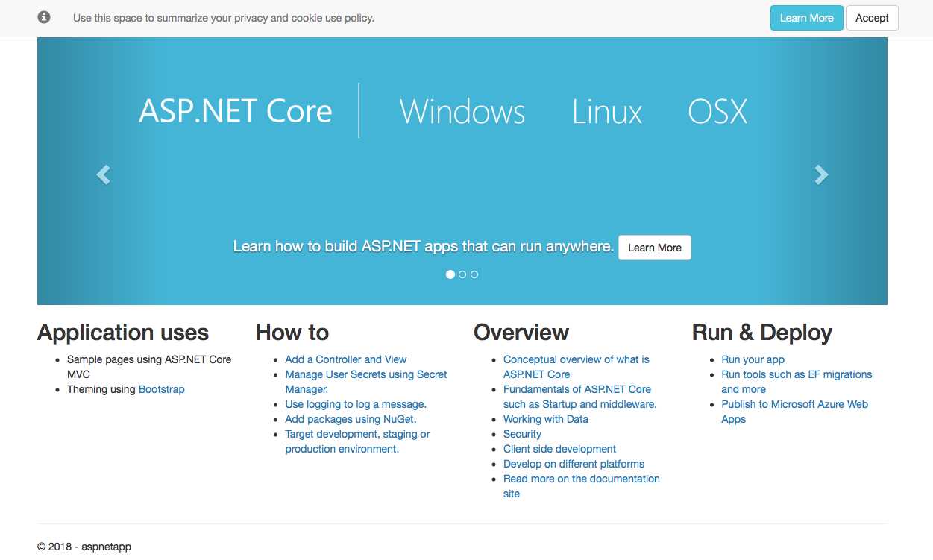Open Manage User Secrets using Secret Manager link
This screenshot has height=560, width=933.
[x=366, y=382]
